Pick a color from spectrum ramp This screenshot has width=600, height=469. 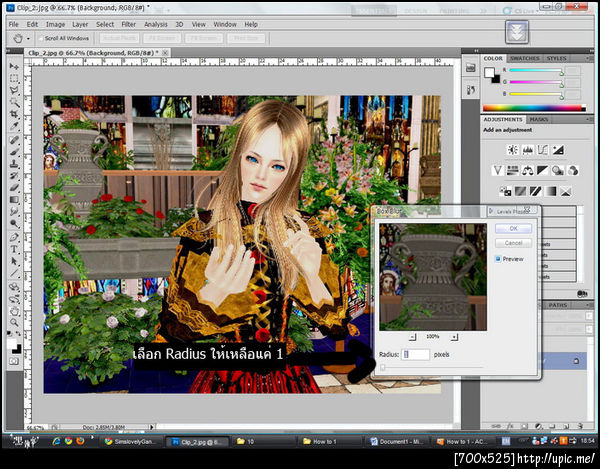(x=534, y=108)
